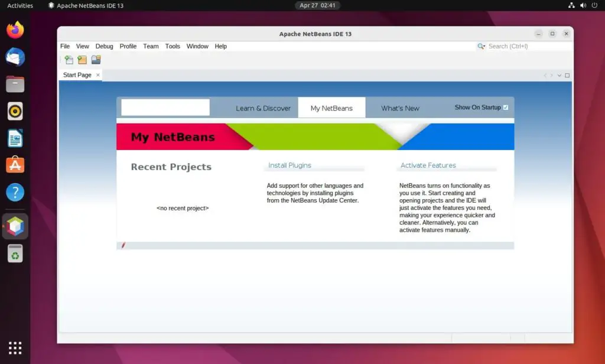605x364 pixels.
Task: Click the right document-navigation arrow near the tab bar
Action: point(552,75)
